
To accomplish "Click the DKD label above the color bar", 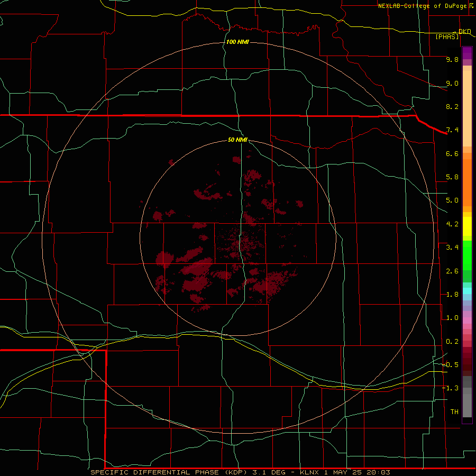I will (465, 31).
